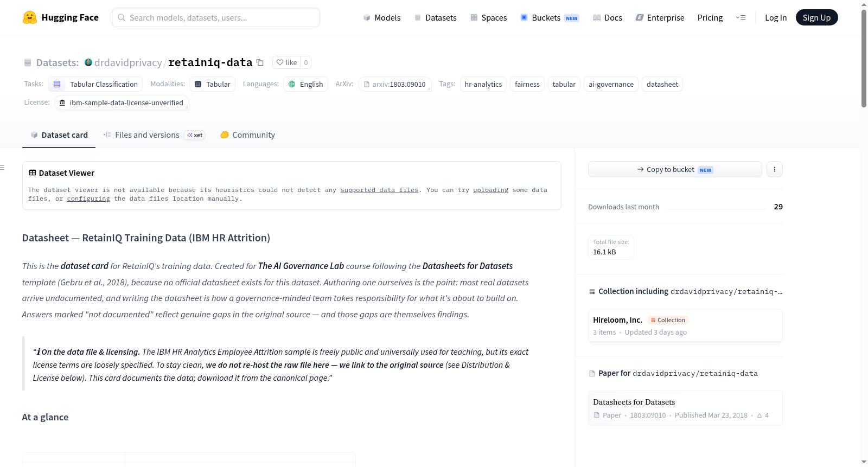Open the navigation more-options menu icon
868x467 pixels.
[x=741, y=17]
